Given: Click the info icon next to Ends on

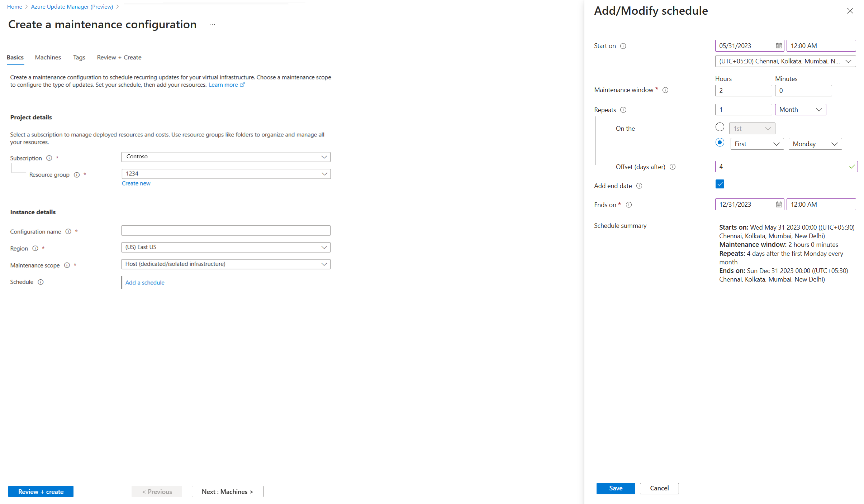Looking at the screenshot, I should click(628, 204).
